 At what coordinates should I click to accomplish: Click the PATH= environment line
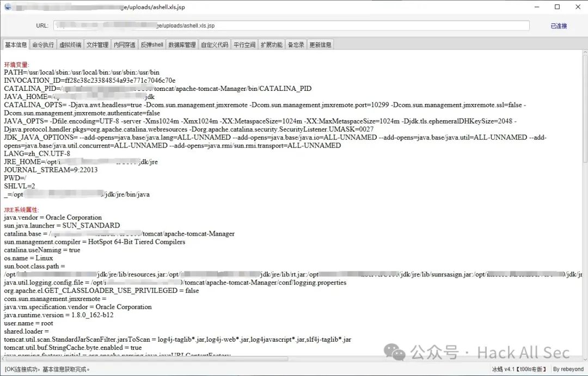(x=82, y=72)
